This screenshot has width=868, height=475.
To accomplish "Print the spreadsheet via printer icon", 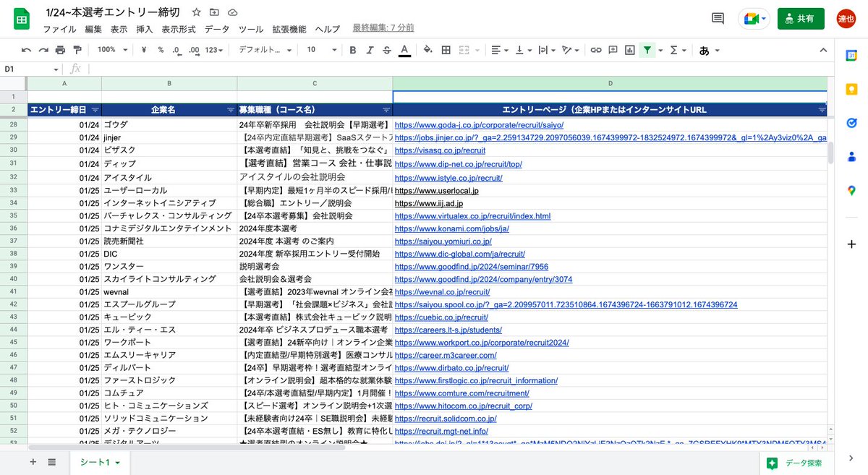I will coord(60,50).
